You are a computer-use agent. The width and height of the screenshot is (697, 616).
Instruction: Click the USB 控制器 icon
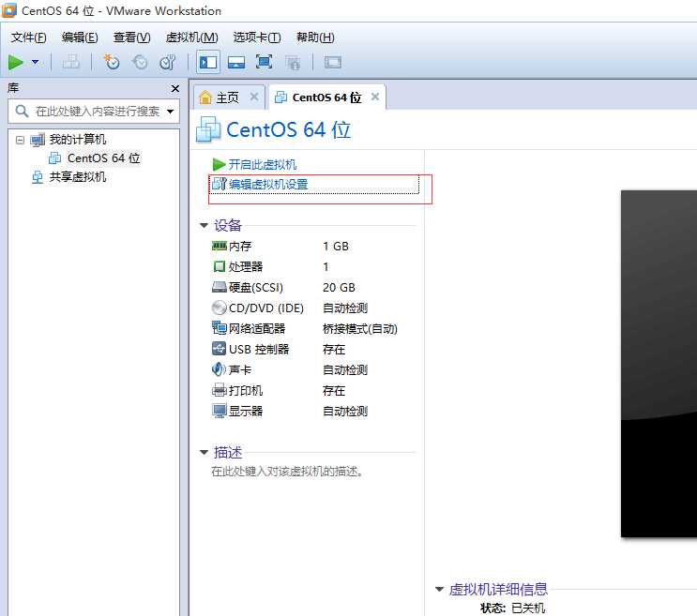pos(220,349)
